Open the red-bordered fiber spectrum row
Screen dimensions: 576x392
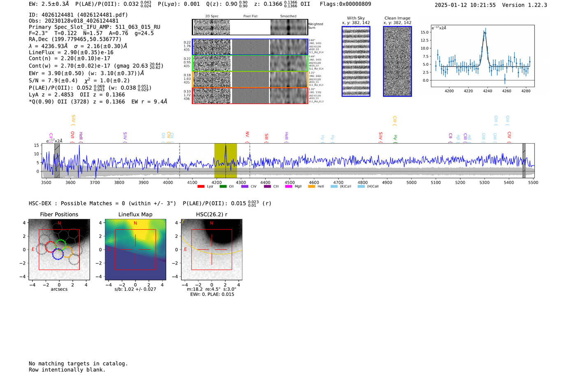(x=250, y=95)
